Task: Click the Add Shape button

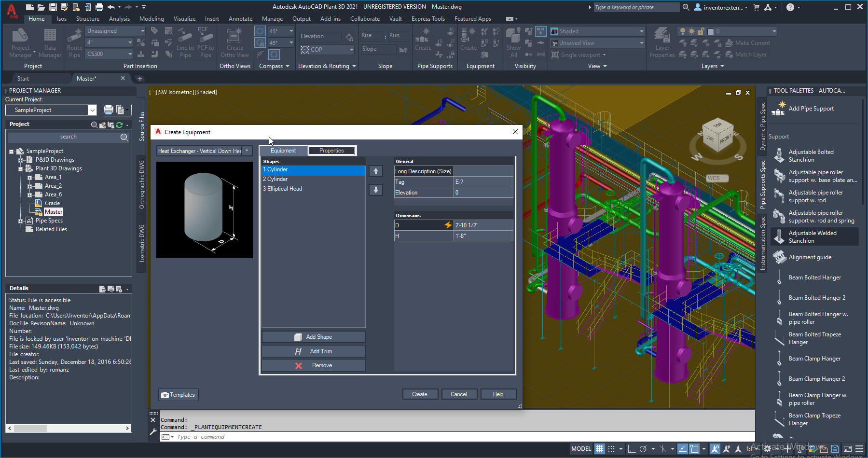Action: pos(314,337)
